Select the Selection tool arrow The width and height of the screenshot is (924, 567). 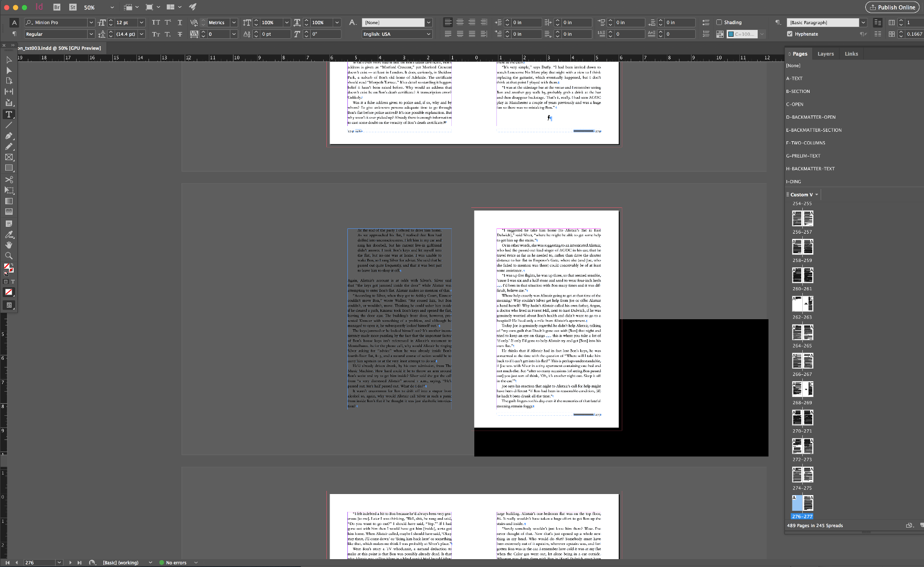coord(9,60)
